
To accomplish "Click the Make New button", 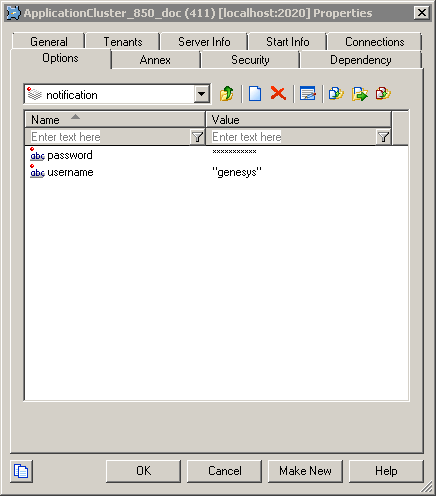I will click(x=305, y=471).
